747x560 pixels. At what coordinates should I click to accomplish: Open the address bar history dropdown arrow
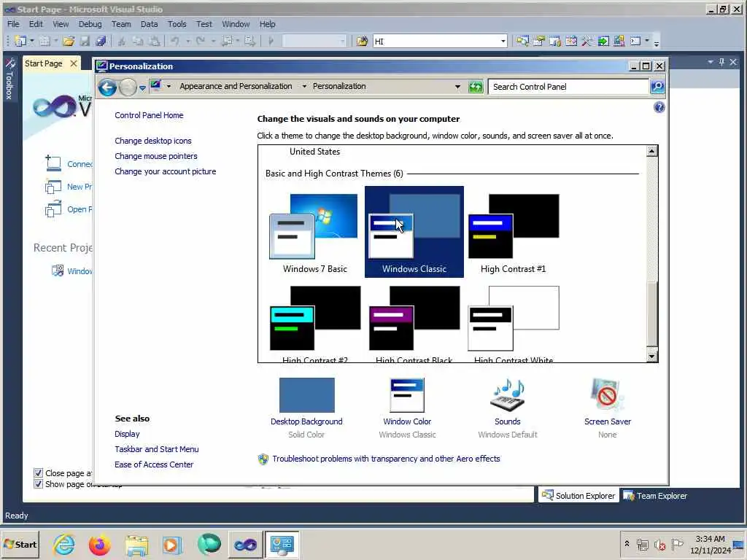tap(457, 87)
